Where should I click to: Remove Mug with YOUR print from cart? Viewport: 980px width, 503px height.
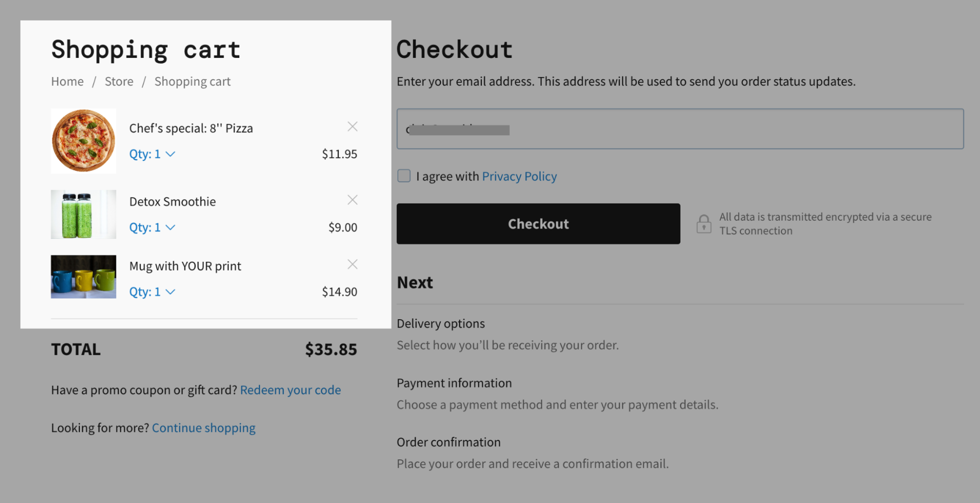tap(352, 264)
